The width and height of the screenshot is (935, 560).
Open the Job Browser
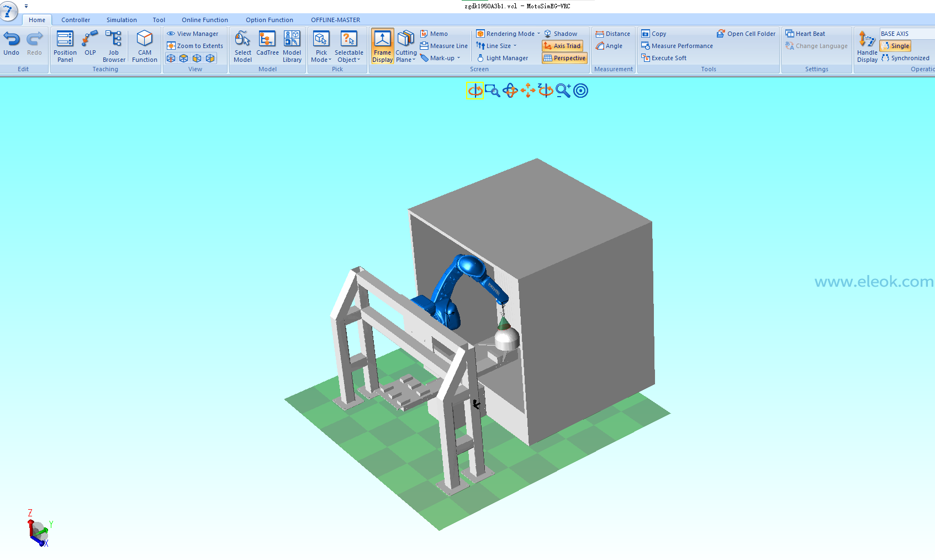(x=114, y=46)
